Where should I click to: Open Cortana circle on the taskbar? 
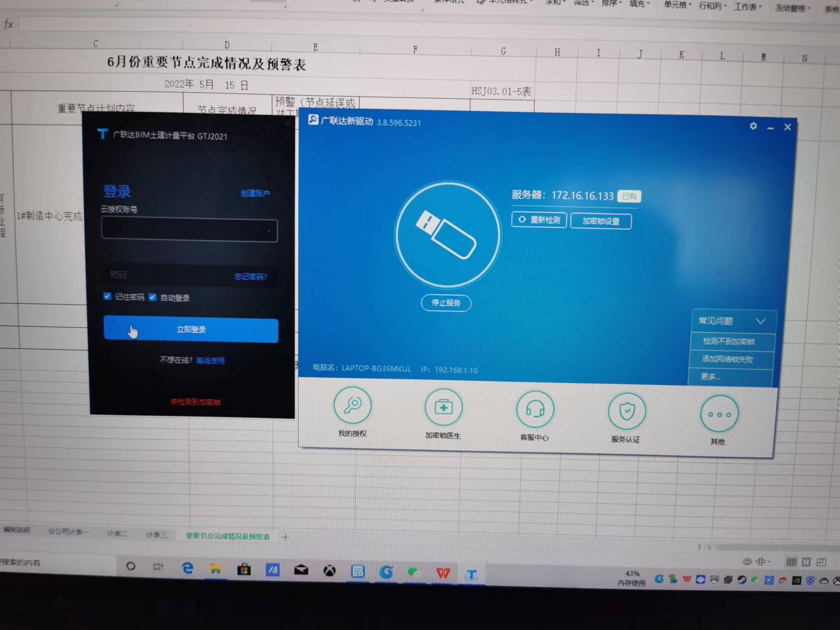click(130, 566)
